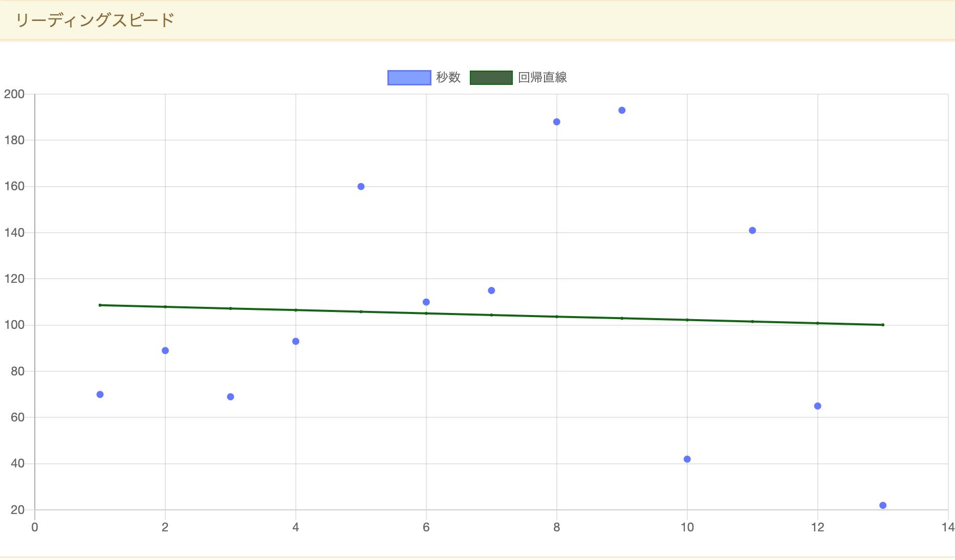Screen dimensions: 955x560
Task: Select the lowest data point at x=13
Action: (883, 505)
